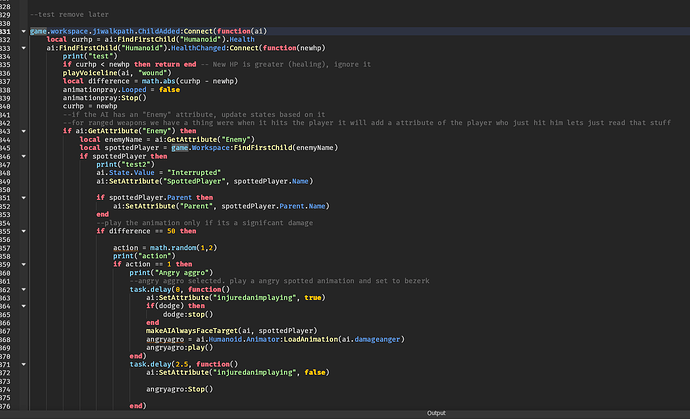
Task: Click the angryagro:play() line
Action: [180, 348]
